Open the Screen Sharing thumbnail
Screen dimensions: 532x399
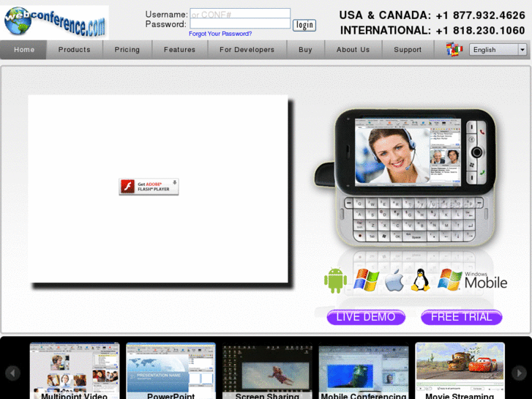(x=267, y=371)
